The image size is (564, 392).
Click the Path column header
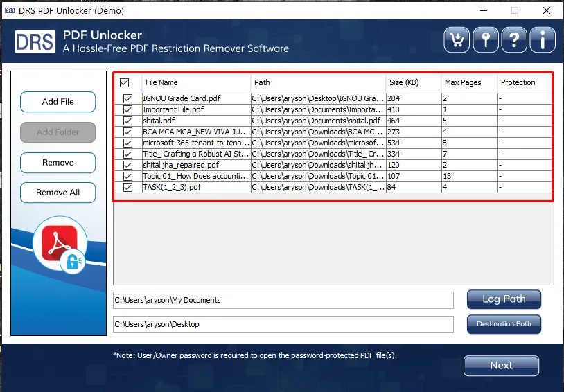tap(318, 82)
